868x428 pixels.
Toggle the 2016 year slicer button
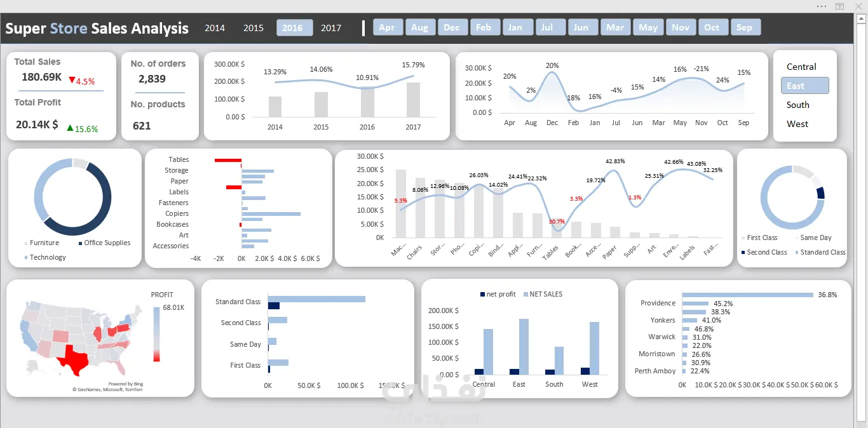294,28
